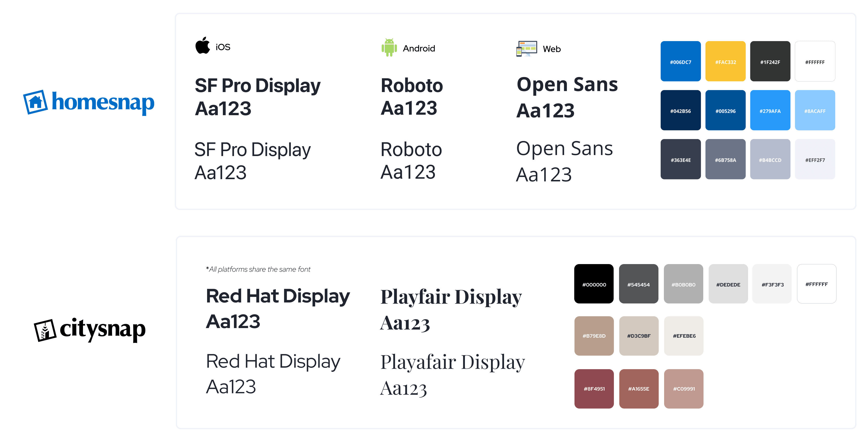
Task: Click the citysnap wordmark text
Action: click(x=102, y=329)
